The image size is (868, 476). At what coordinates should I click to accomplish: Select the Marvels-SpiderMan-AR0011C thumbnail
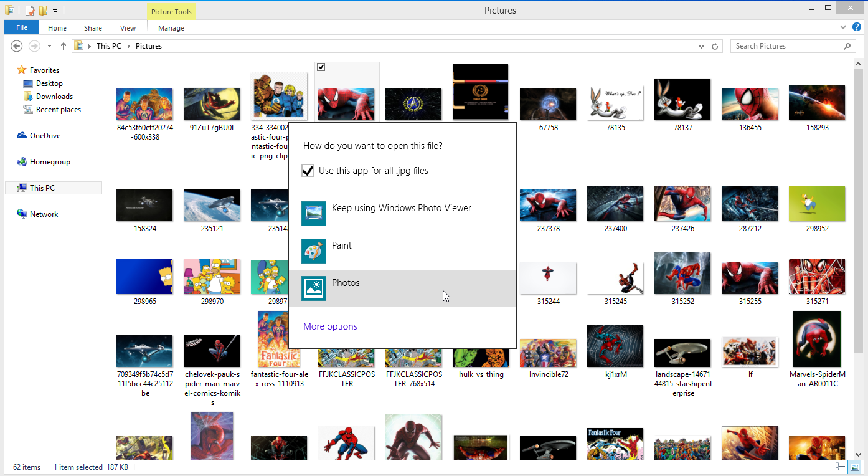[x=817, y=339]
